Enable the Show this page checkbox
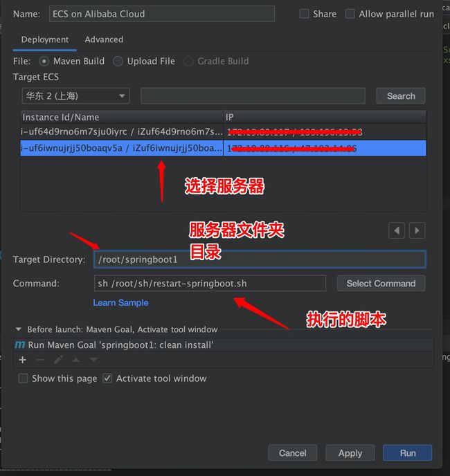Screen dimensions: 450x476 pos(23,378)
